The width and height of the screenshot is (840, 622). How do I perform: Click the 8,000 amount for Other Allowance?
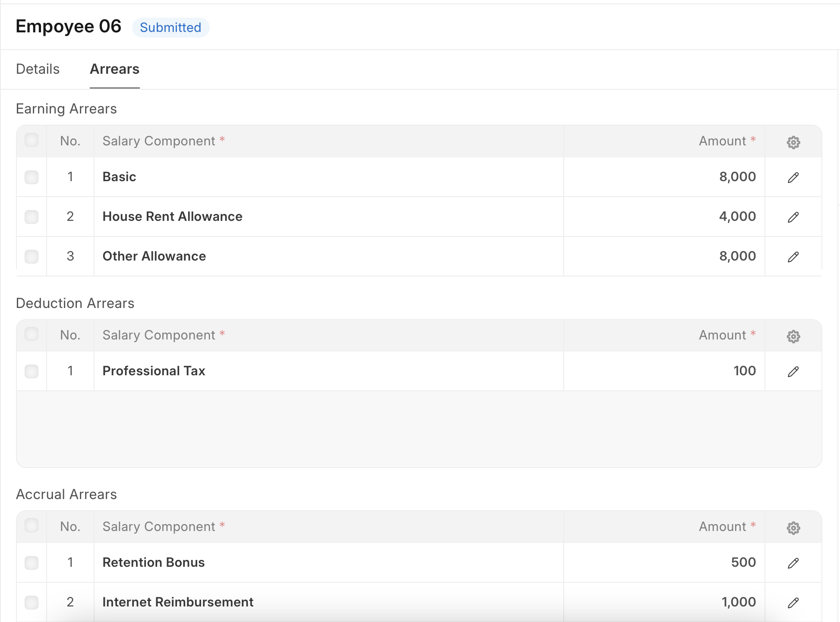click(x=737, y=256)
